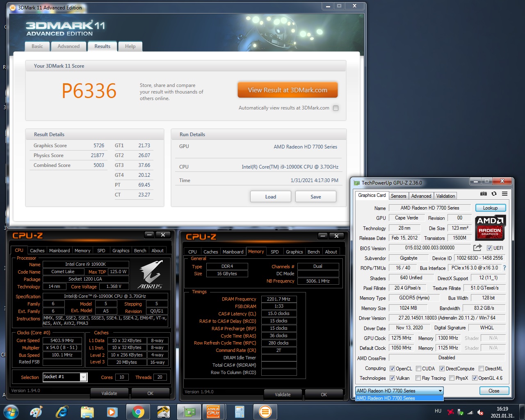This screenshot has height=420, width=525.
Task: Click DRAM Frequency value 2201.7 MHz
Action: (x=278, y=299)
